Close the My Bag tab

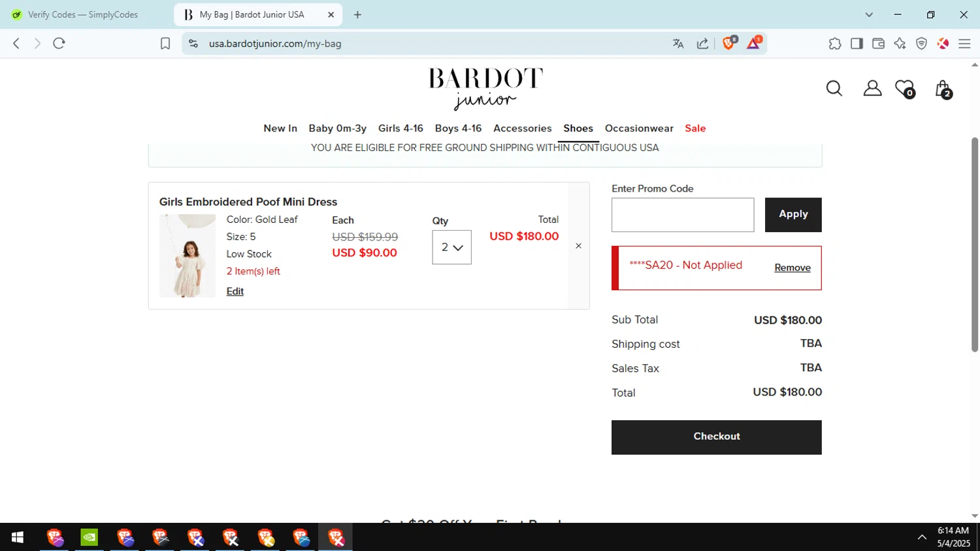click(x=331, y=14)
